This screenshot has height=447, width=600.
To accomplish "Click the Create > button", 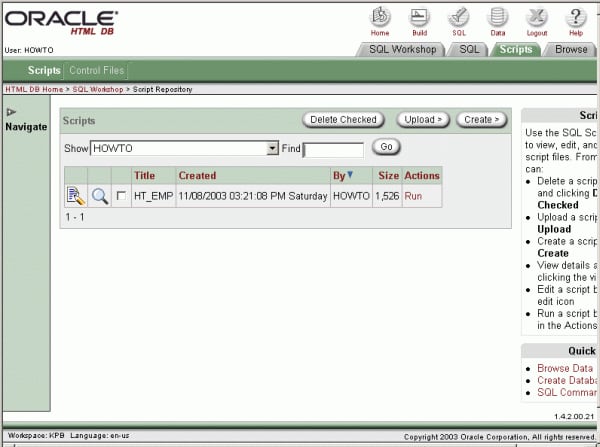I will pyautogui.click(x=481, y=120).
